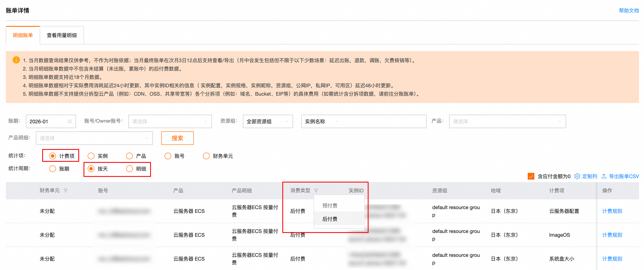Viewport: 644px width, 270px height.
Task: Click the filter icon beside 消费类型 header
Action: pos(316,191)
